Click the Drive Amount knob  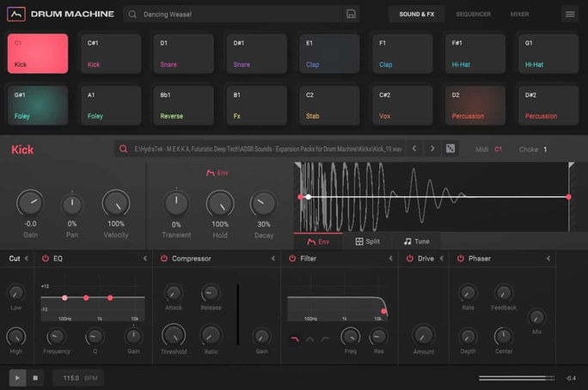(424, 335)
